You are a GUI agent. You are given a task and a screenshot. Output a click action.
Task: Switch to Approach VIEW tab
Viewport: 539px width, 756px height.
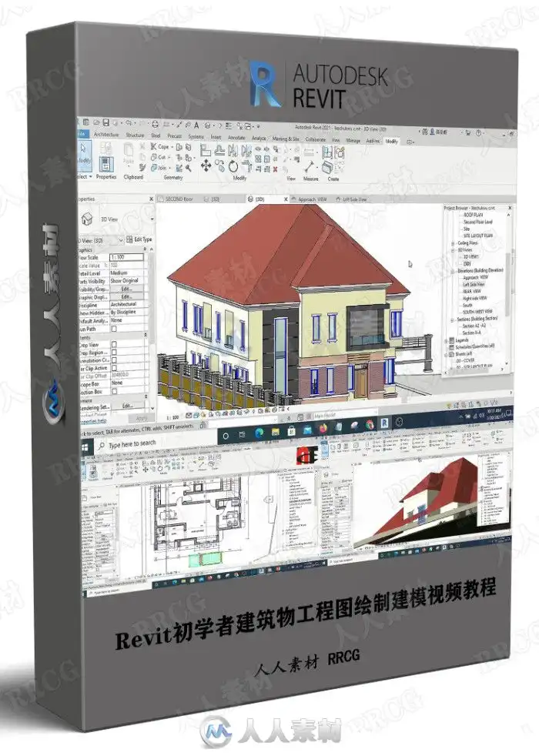[311, 199]
